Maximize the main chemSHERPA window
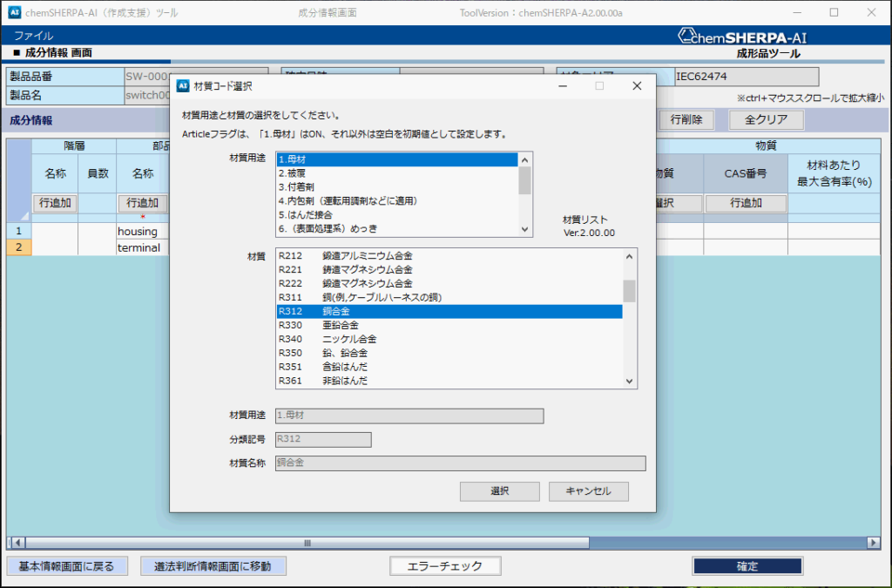 [834, 12]
